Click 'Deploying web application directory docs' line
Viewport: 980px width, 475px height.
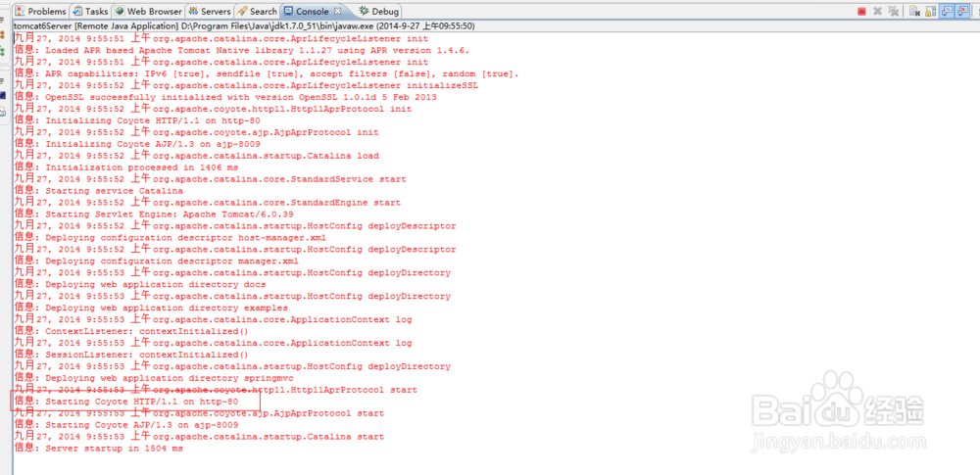click(139, 284)
